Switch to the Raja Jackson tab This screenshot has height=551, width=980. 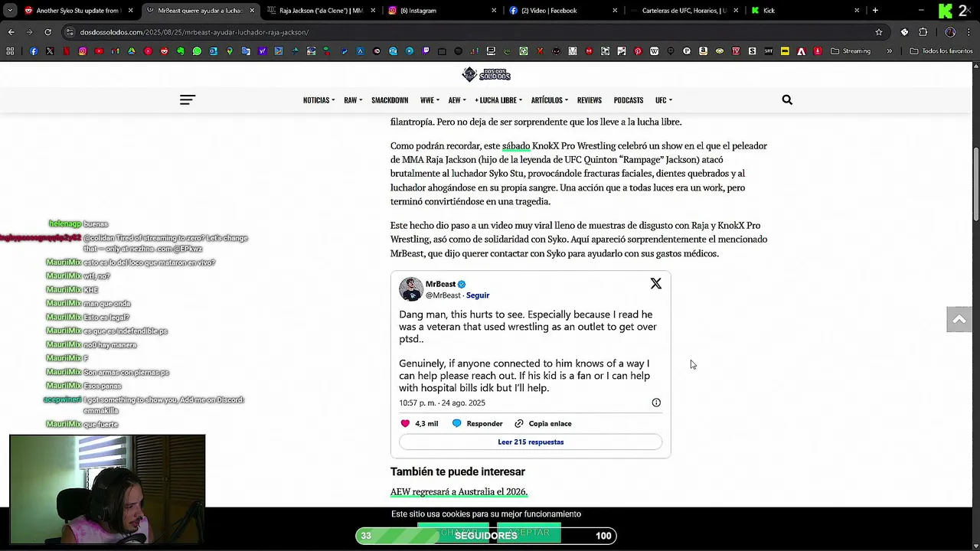pyautogui.click(x=320, y=11)
